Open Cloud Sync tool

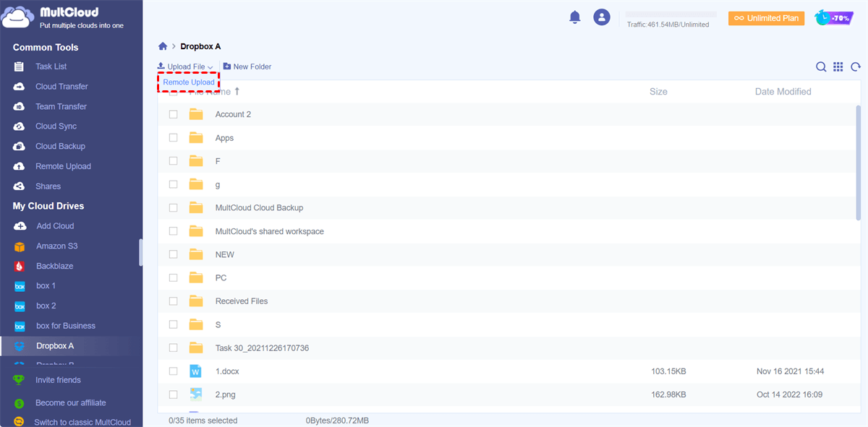pyautogui.click(x=56, y=126)
